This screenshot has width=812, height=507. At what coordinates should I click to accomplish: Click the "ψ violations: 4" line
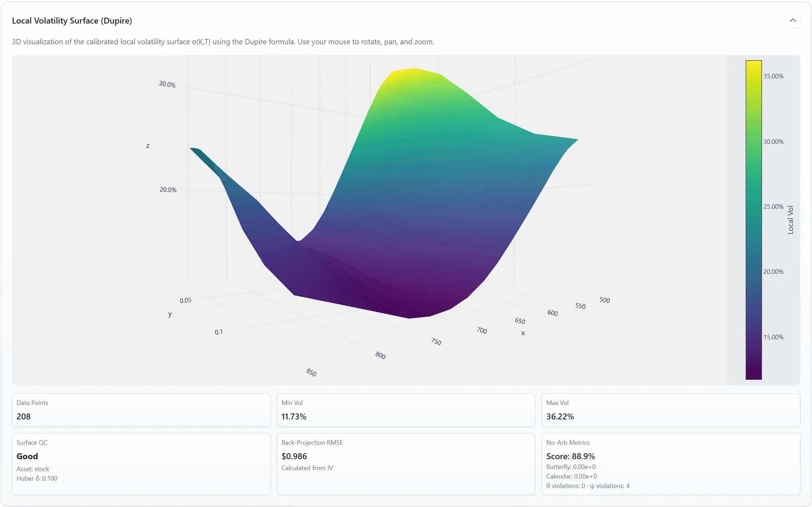click(610, 486)
